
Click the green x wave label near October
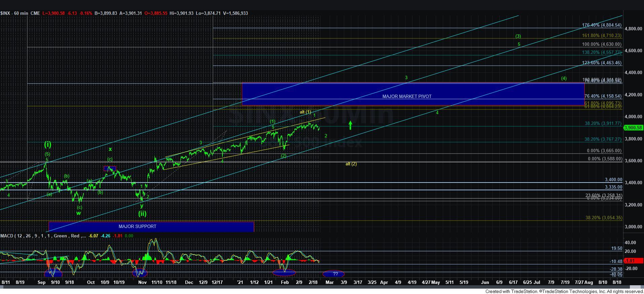point(110,149)
